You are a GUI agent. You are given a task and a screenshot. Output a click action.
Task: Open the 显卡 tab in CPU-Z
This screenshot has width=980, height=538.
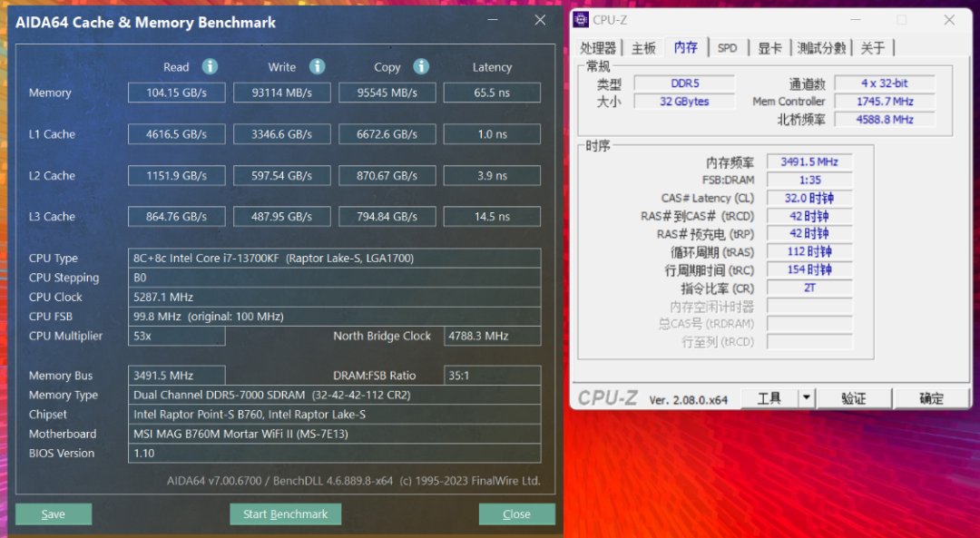coord(769,47)
